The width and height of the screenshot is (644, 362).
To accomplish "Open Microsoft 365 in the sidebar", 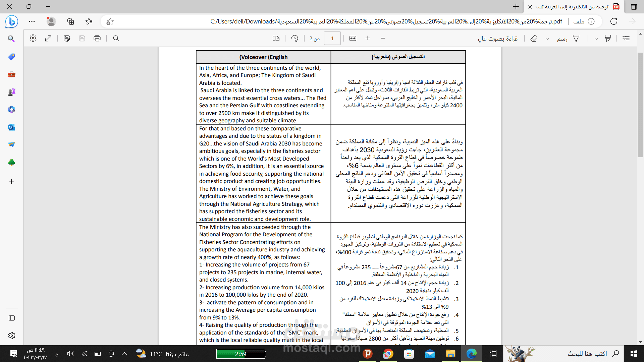I will tap(11, 110).
